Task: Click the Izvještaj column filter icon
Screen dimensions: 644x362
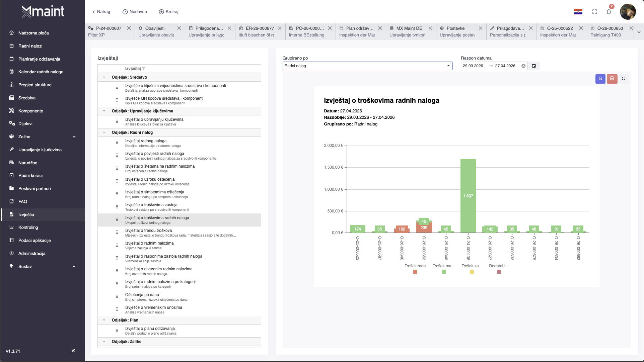Action: tap(144, 69)
